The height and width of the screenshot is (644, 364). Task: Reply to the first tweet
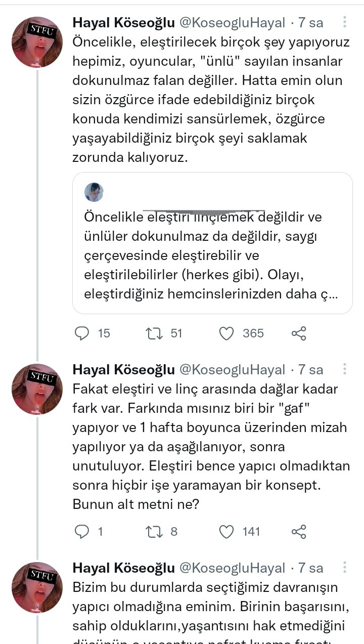82,333
